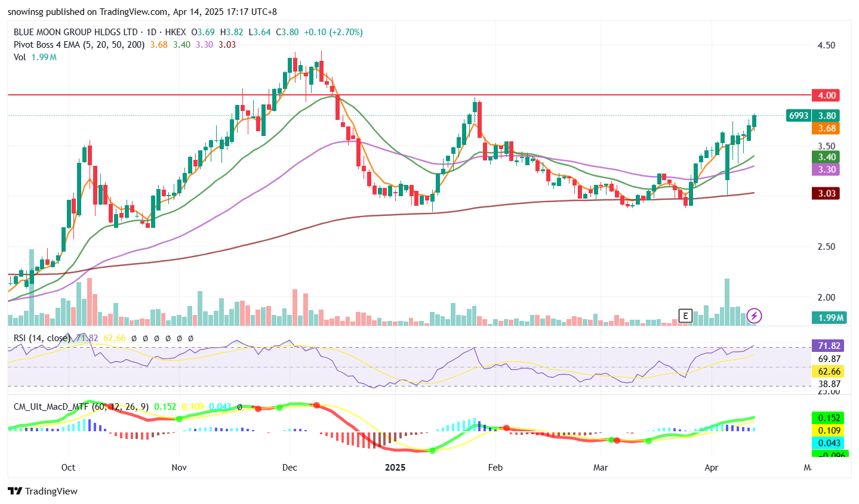Image resolution: width=859 pixels, height=504 pixels.
Task: Click the closing price C3.80 value
Action: click(287, 32)
